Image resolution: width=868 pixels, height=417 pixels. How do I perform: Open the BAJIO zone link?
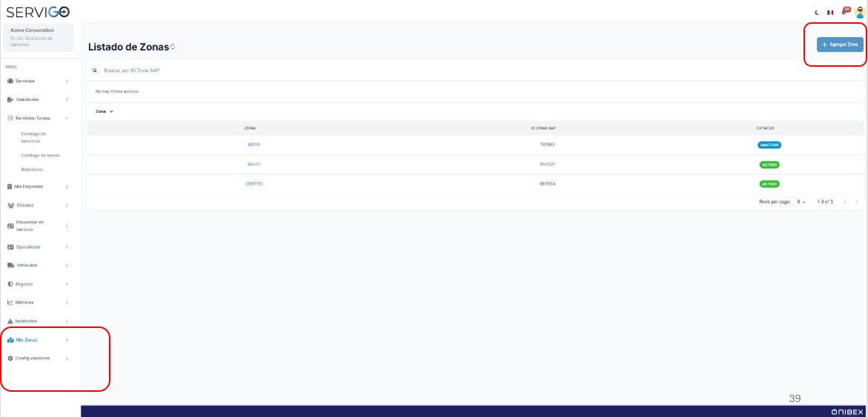(254, 165)
